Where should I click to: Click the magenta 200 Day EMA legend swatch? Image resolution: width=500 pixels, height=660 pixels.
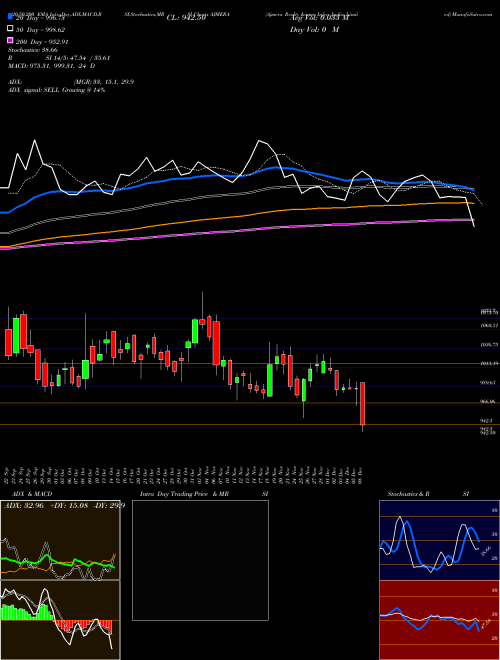pos(10,40)
